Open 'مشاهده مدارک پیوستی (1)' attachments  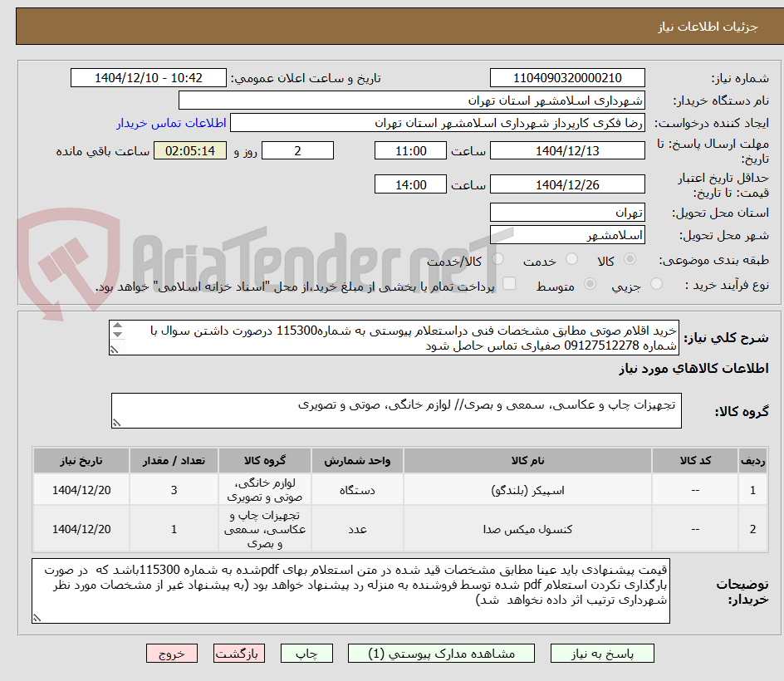(441, 654)
